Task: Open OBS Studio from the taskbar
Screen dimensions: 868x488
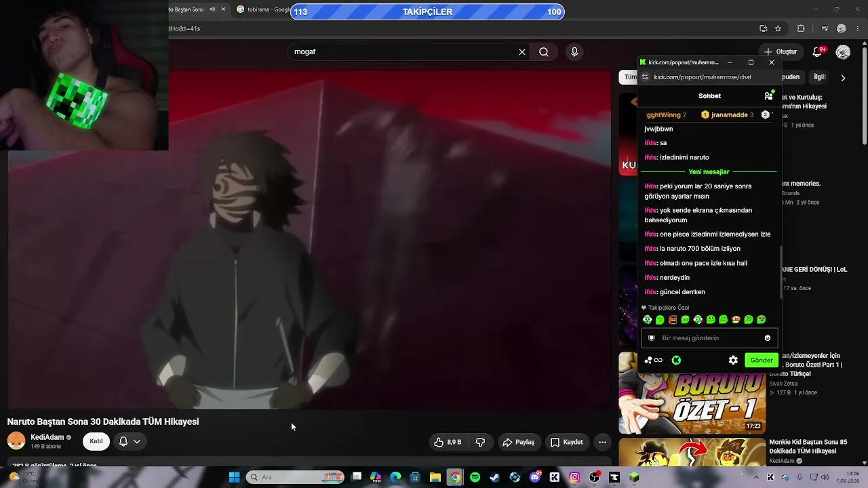Action: (x=595, y=477)
